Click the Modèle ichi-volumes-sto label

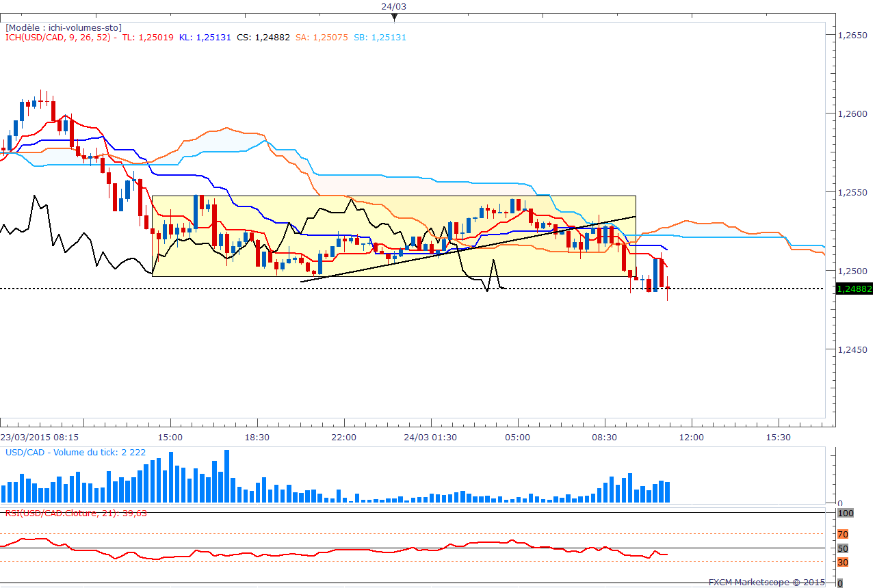[x=64, y=27]
